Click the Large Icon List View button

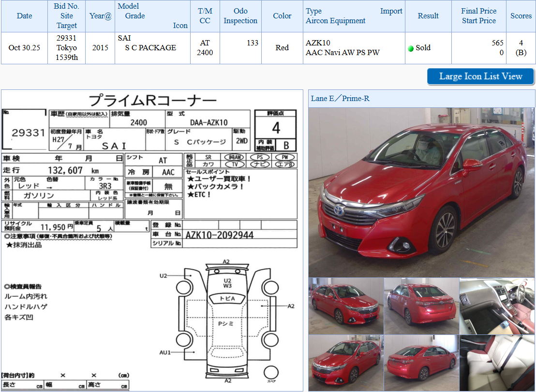[480, 76]
